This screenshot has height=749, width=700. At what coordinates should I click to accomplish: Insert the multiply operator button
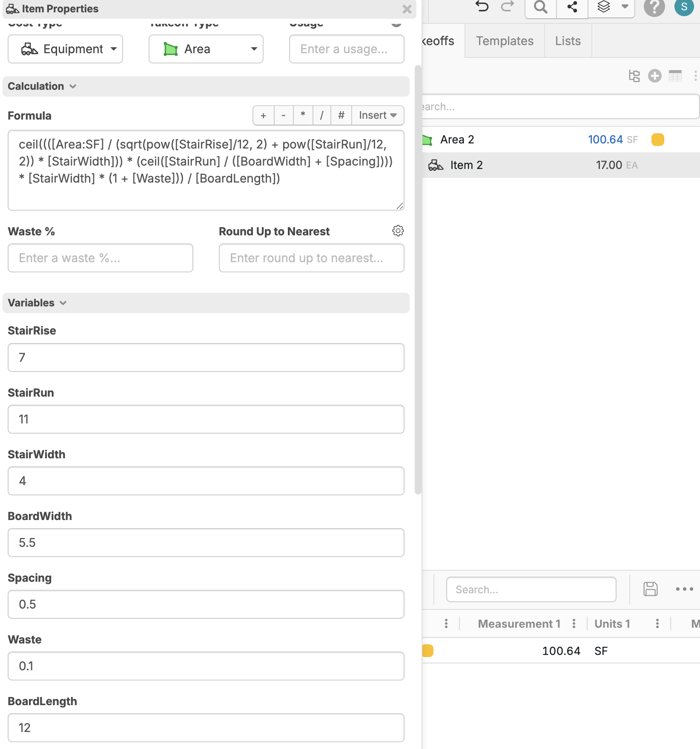point(303,115)
